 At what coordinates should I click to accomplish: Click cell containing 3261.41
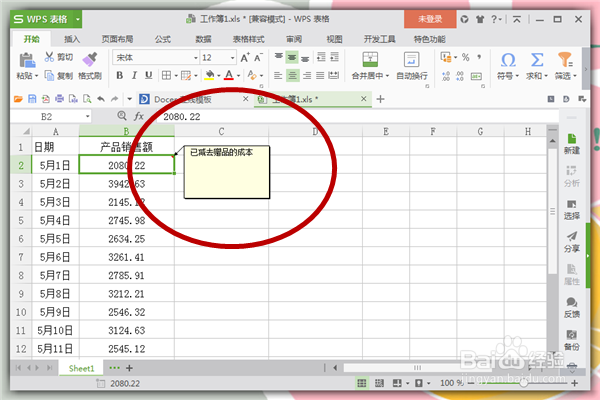point(127,257)
